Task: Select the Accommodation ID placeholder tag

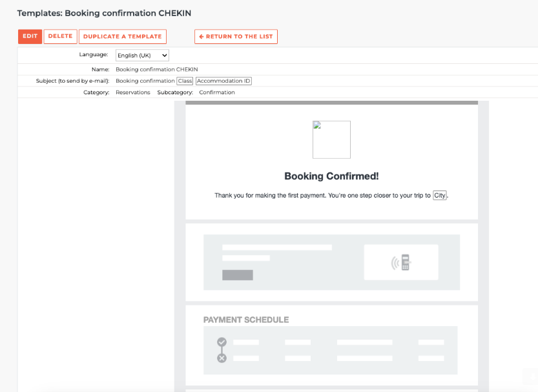Action: tap(223, 81)
